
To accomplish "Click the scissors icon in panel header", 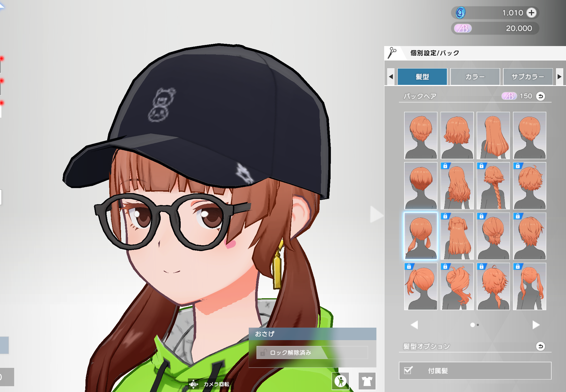I will tap(392, 53).
